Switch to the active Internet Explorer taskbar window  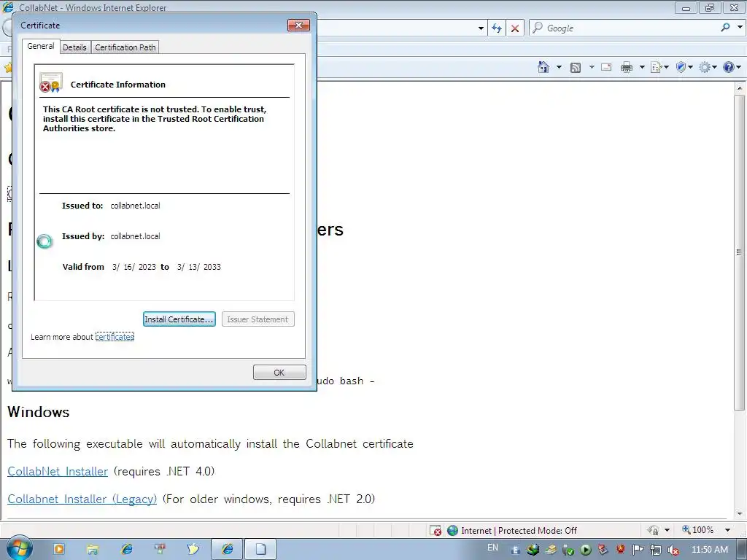pyautogui.click(x=228, y=550)
